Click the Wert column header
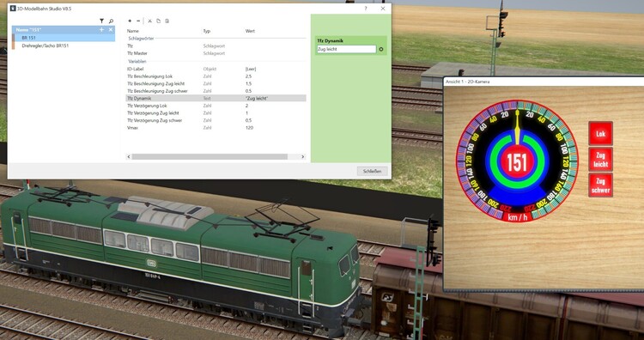Image resolution: width=644 pixels, height=340 pixels. [x=250, y=31]
